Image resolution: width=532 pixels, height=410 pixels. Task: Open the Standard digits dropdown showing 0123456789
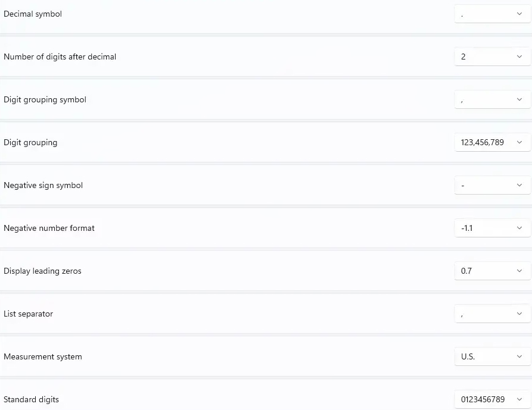coord(492,400)
